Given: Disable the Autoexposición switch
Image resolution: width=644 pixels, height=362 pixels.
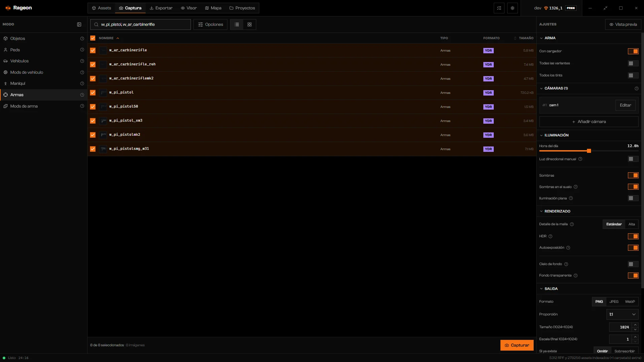Looking at the screenshot, I should pyautogui.click(x=633, y=248).
